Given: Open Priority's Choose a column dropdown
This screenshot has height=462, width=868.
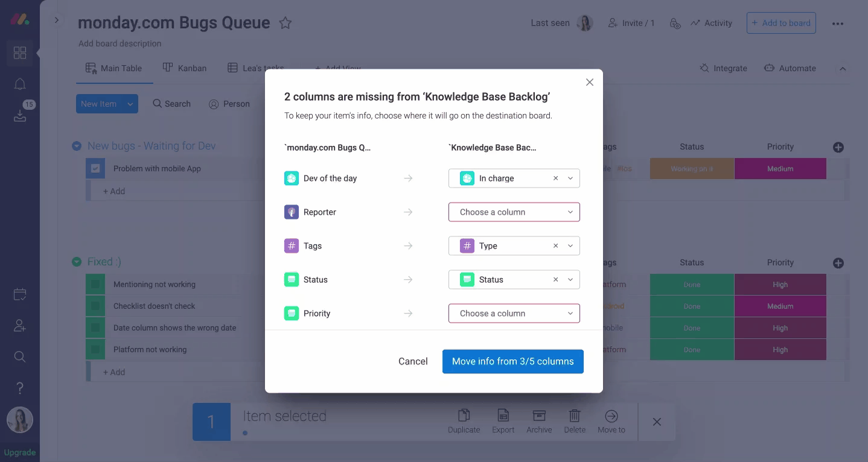Looking at the screenshot, I should [514, 314].
